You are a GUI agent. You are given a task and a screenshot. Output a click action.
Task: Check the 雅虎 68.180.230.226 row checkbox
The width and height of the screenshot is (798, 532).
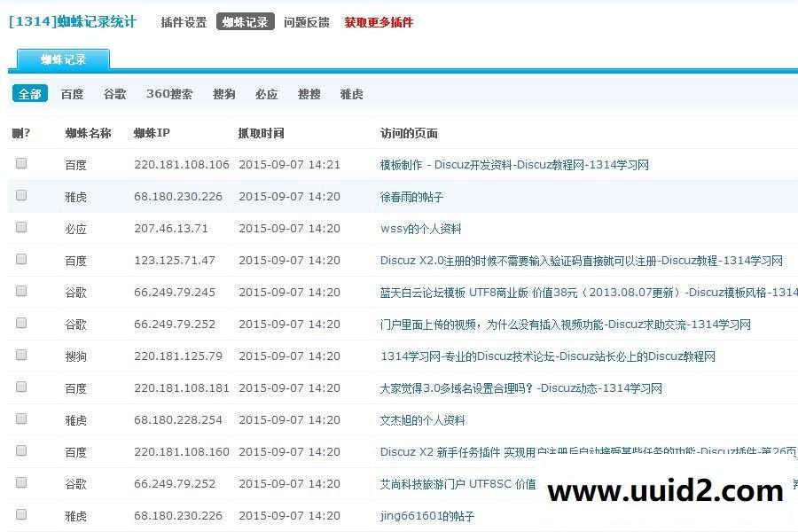pos(20,195)
